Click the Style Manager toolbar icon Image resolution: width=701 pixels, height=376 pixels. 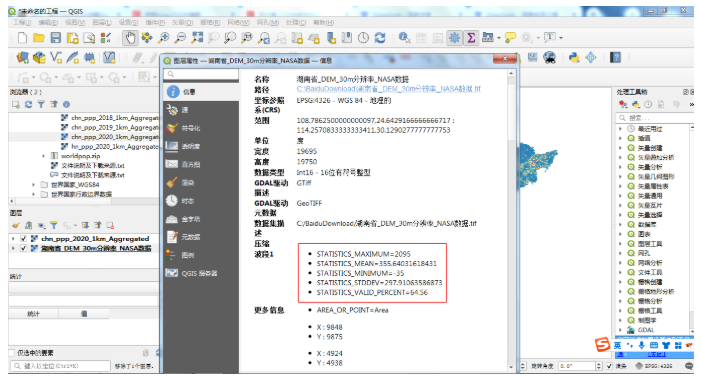tap(106, 38)
